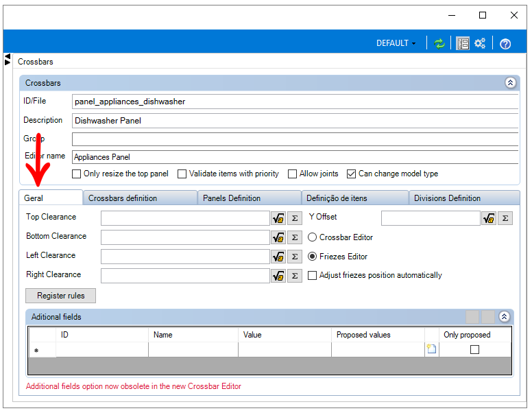This screenshot has width=532, height=413.
Task: Open the gears settings icon
Action: coord(480,43)
